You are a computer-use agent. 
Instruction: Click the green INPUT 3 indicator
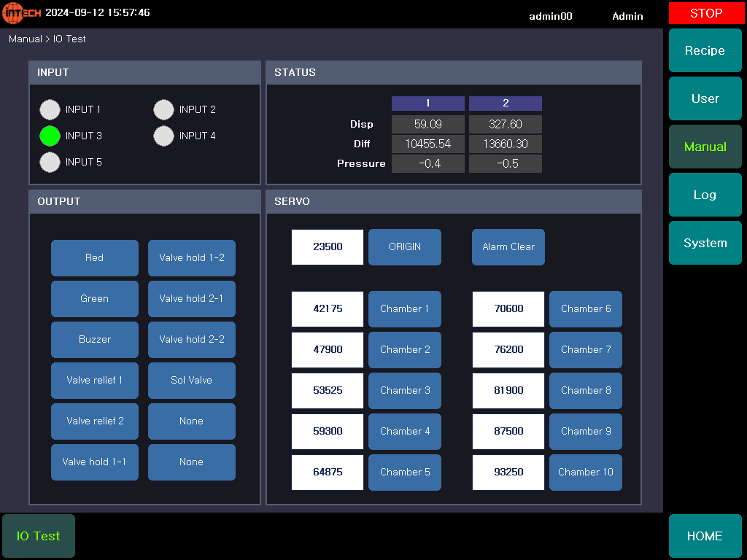click(50, 136)
